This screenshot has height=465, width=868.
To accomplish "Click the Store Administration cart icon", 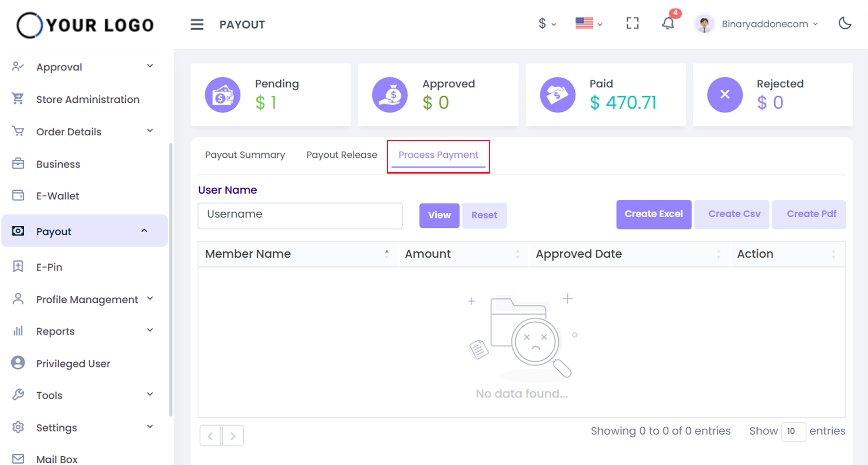I will 18,99.
